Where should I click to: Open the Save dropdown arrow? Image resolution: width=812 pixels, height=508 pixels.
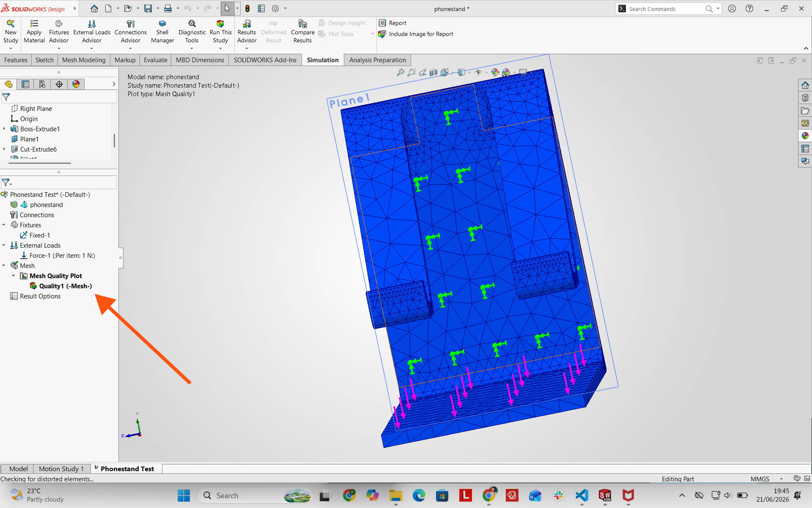158,8
